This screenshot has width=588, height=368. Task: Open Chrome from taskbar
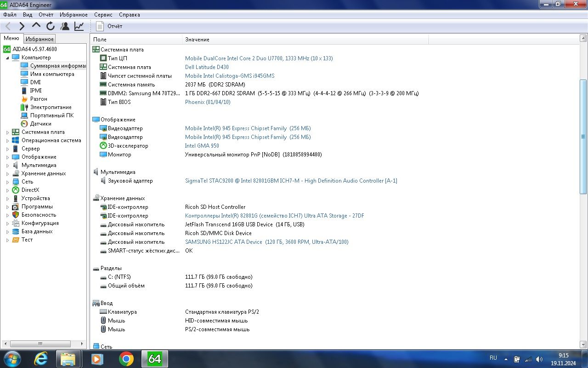click(x=126, y=359)
